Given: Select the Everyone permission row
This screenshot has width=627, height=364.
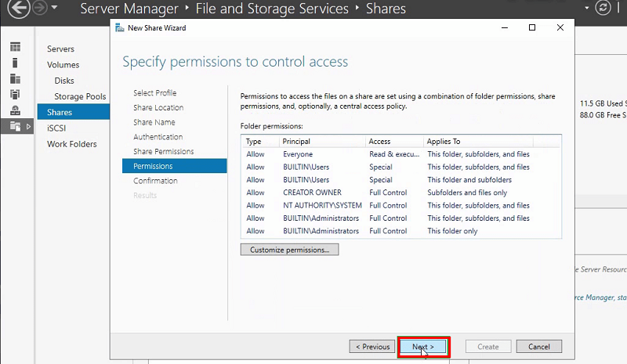Looking at the screenshot, I should 401,154.
